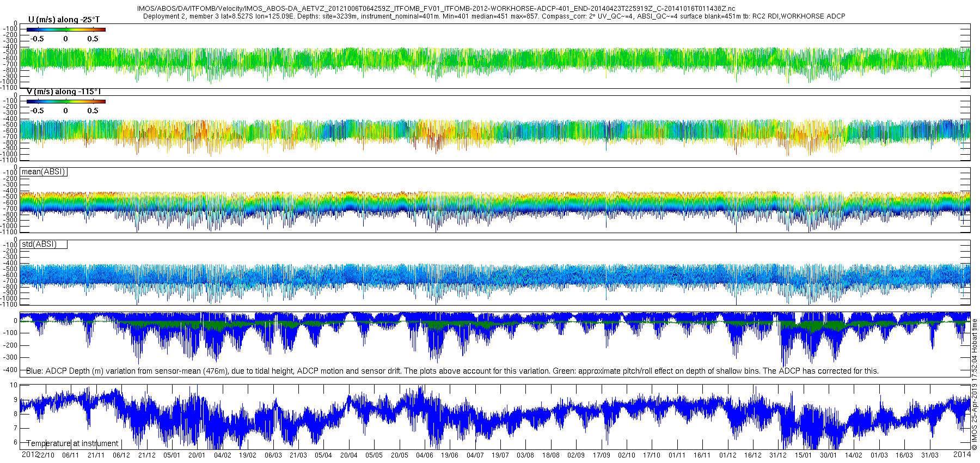The width and height of the screenshot is (980, 463).
Task: Click the 0.5 label on U colorbar
Action: tap(93, 39)
